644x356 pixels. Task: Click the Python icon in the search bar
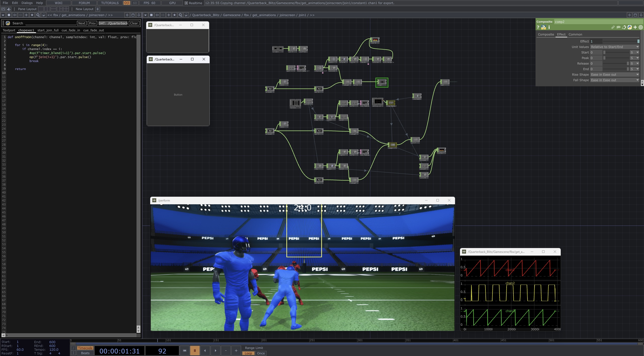[8, 23]
